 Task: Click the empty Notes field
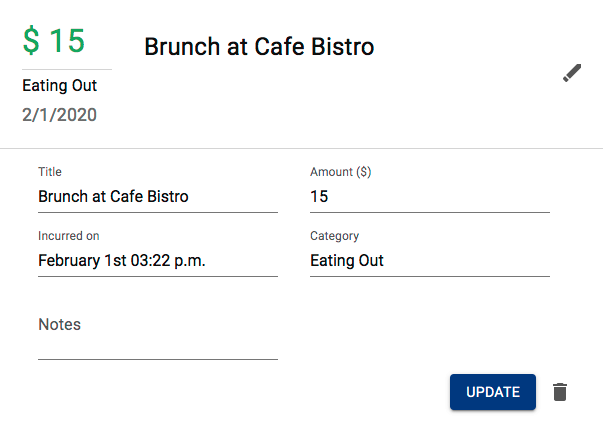157,344
